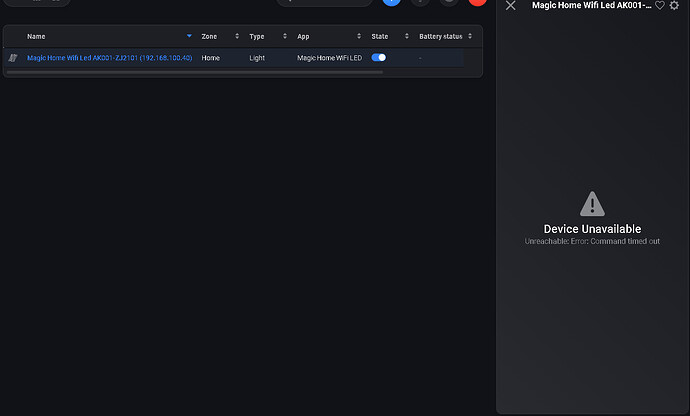Click the Magic Home device icon in row
This screenshot has height=416, width=690.
pos(13,58)
